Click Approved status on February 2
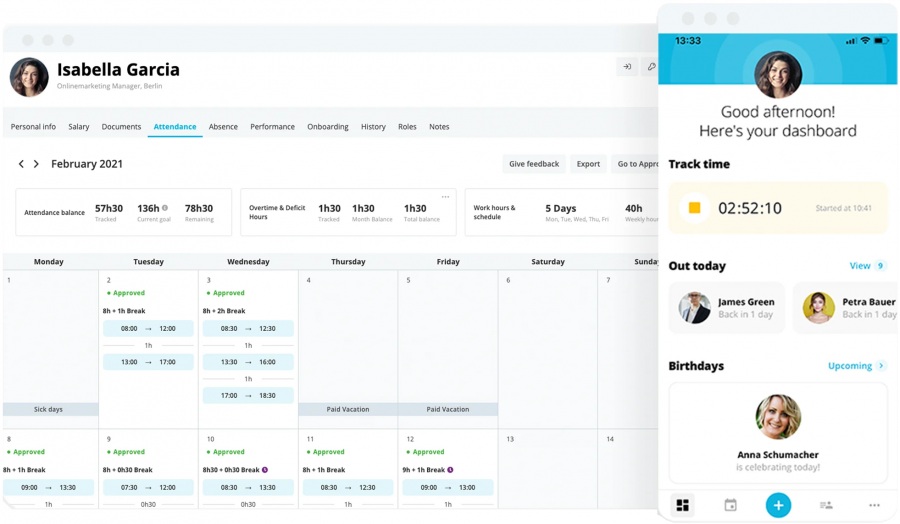The width and height of the screenshot is (900, 524). tap(126, 293)
